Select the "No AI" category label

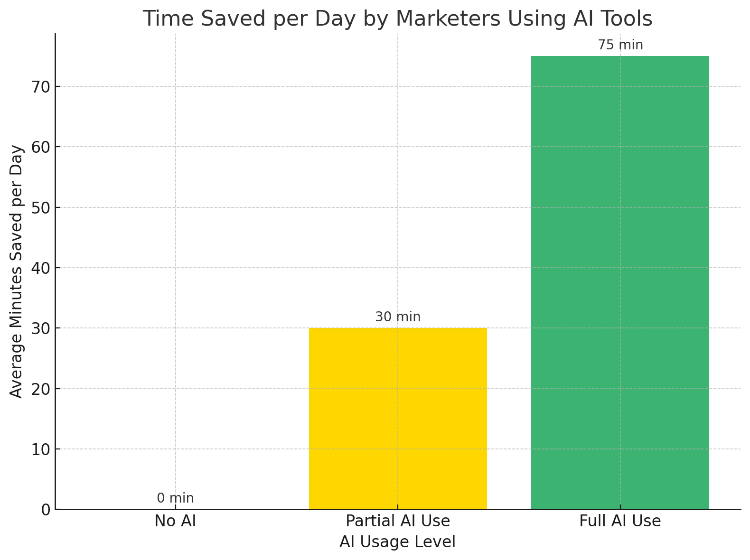pyautogui.click(x=175, y=521)
